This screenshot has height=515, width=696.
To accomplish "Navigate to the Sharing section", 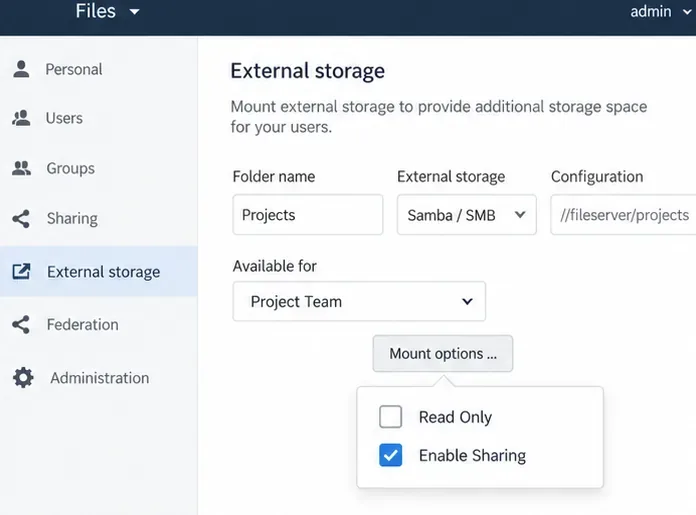I will click(x=99, y=218).
